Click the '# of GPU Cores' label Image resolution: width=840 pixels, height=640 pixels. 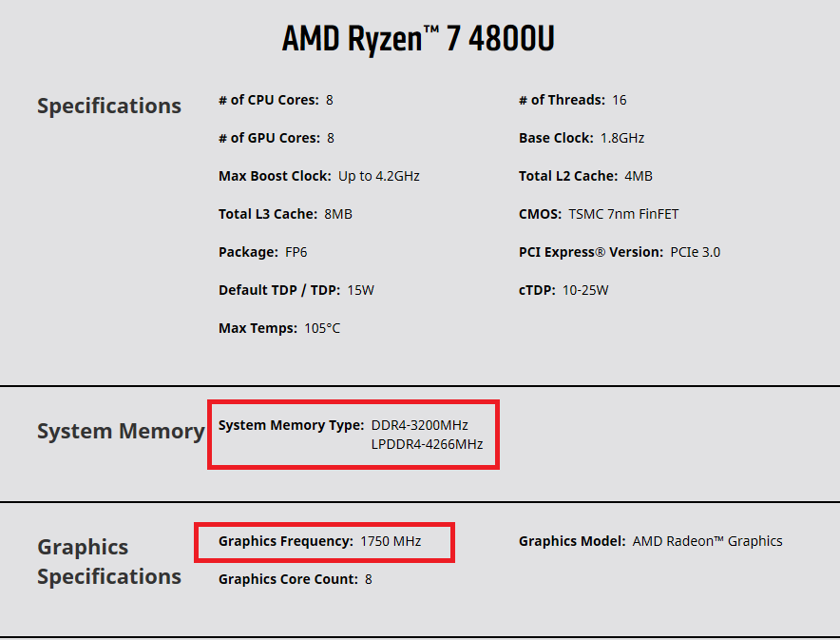(270, 138)
